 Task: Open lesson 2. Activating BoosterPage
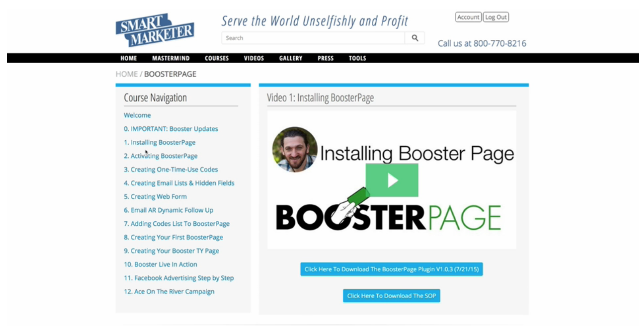click(160, 156)
